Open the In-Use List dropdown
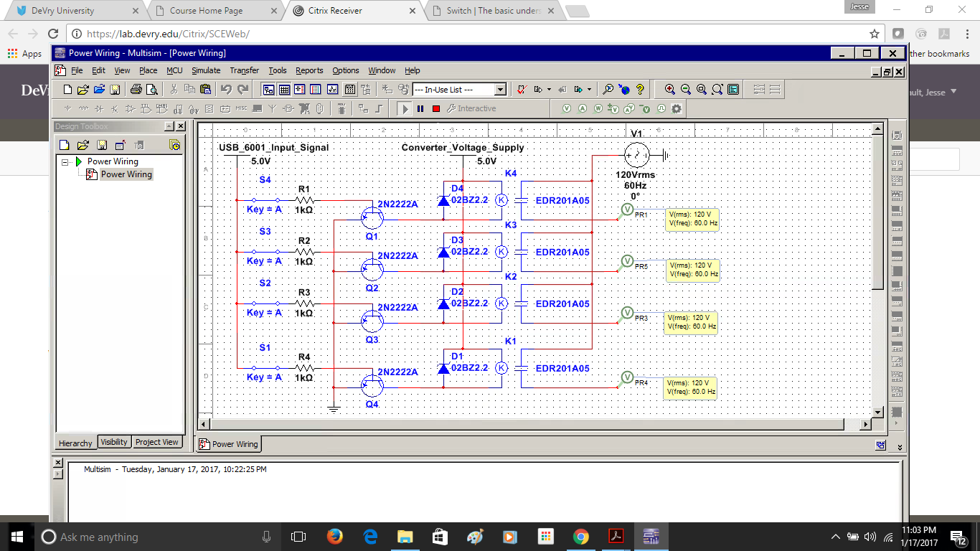 click(500, 90)
